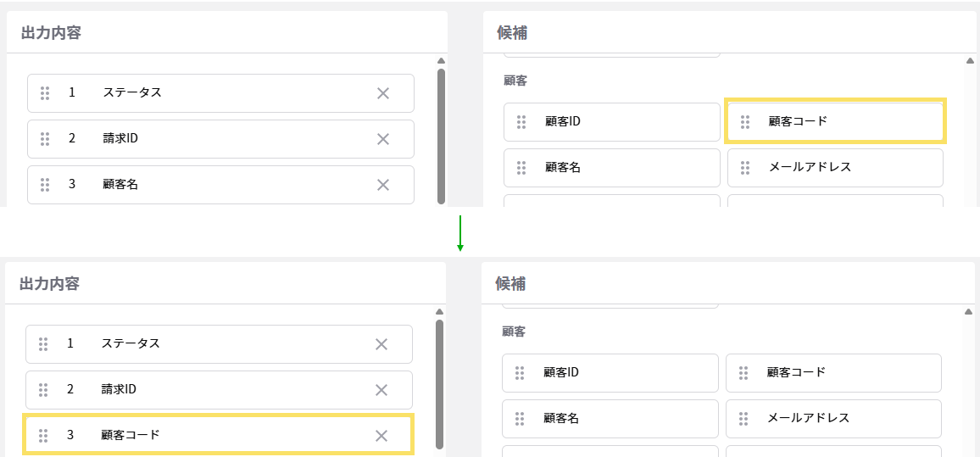Image resolution: width=980 pixels, height=457 pixels.
Task: Remove 顧客コード from the 出力内容 list
Action: coord(381,436)
